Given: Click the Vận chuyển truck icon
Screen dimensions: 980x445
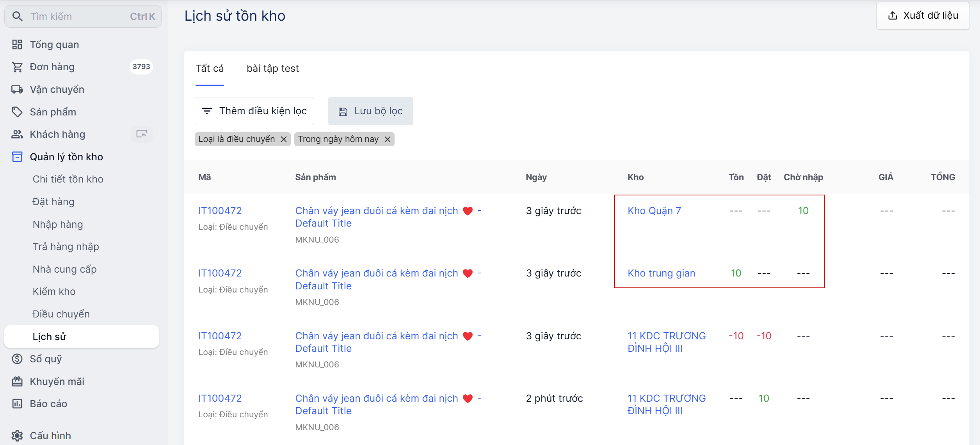Looking at the screenshot, I should (17, 89).
